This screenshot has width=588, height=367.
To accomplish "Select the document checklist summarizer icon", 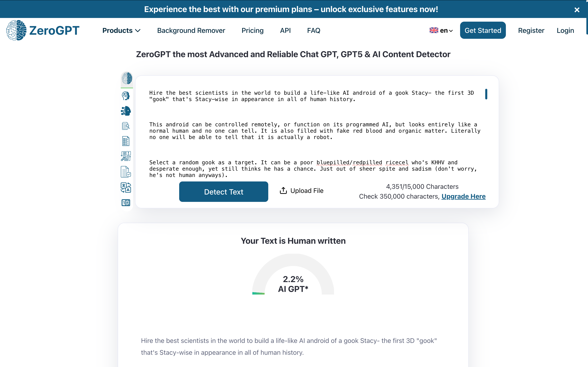I will [126, 141].
